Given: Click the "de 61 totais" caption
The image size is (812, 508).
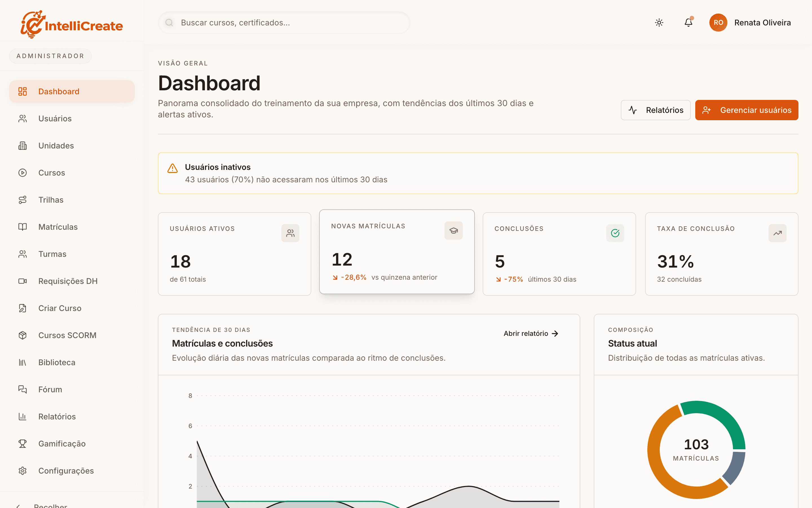Looking at the screenshot, I should tap(187, 279).
